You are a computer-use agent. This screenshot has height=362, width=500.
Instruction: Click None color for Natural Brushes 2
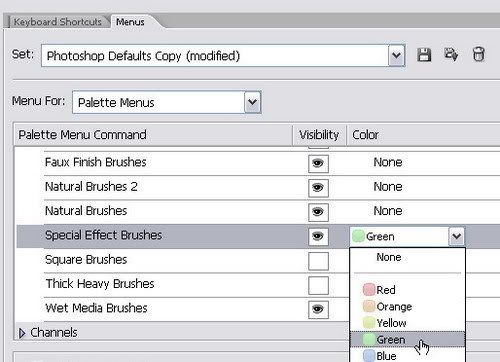(388, 187)
